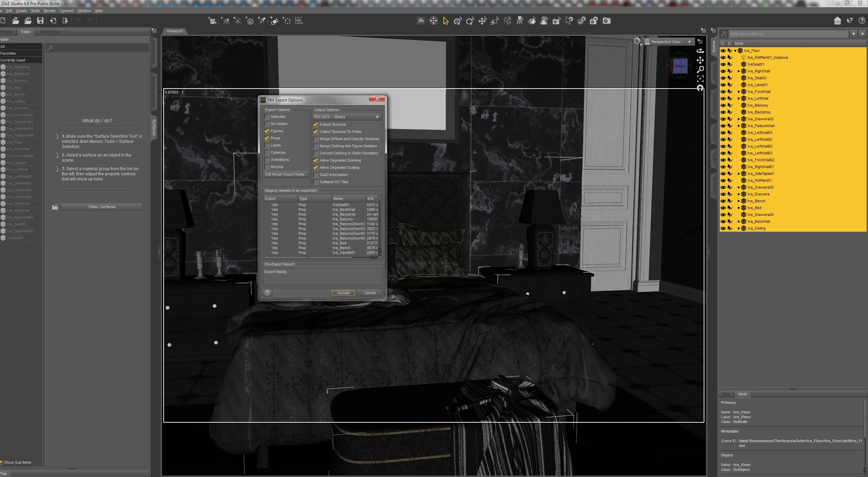Click the Accept button
This screenshot has width=868, height=477.
(x=343, y=293)
